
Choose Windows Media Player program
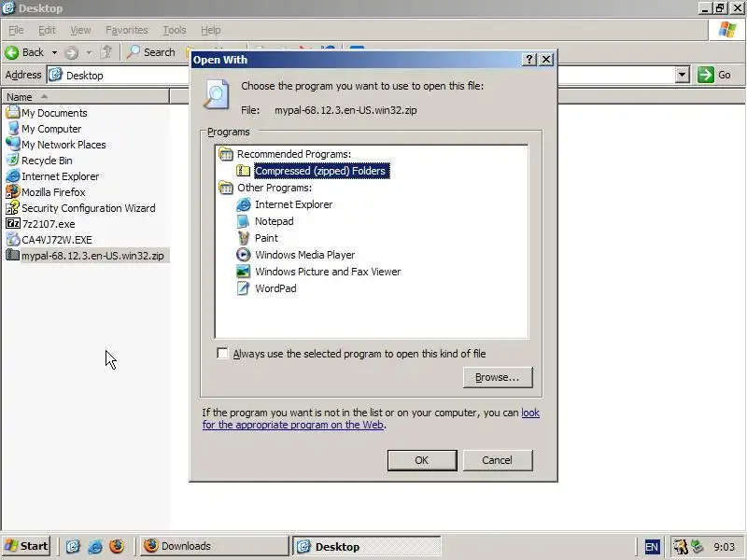[x=305, y=255]
